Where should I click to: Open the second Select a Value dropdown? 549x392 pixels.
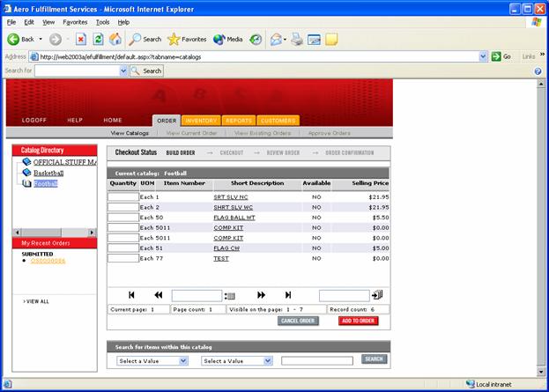[x=268, y=361]
